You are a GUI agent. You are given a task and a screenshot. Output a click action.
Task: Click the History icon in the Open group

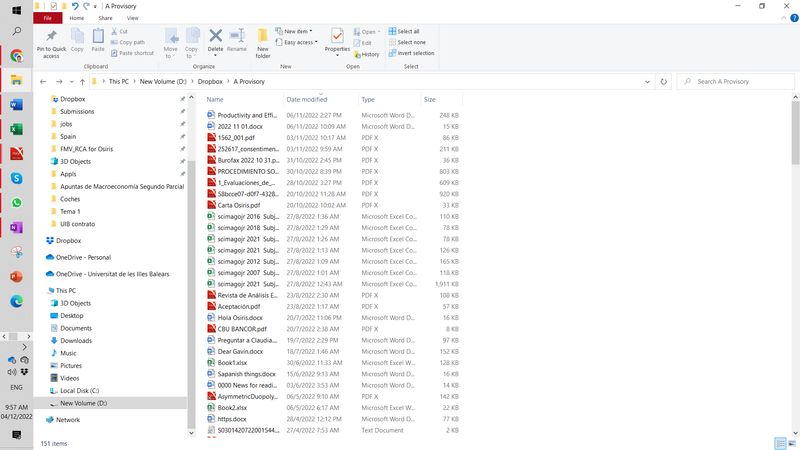click(x=366, y=54)
